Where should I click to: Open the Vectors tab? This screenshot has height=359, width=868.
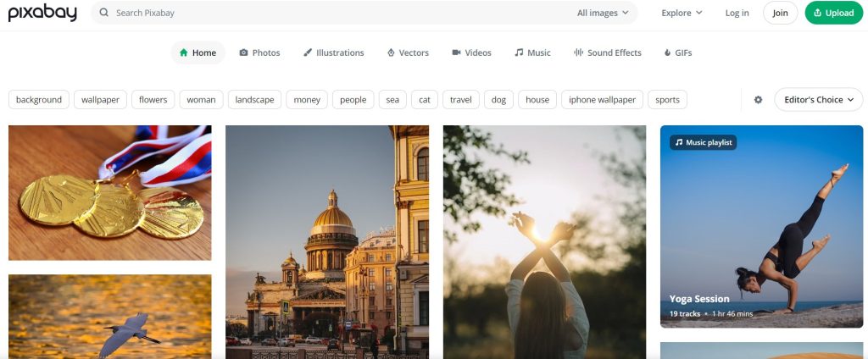click(408, 52)
